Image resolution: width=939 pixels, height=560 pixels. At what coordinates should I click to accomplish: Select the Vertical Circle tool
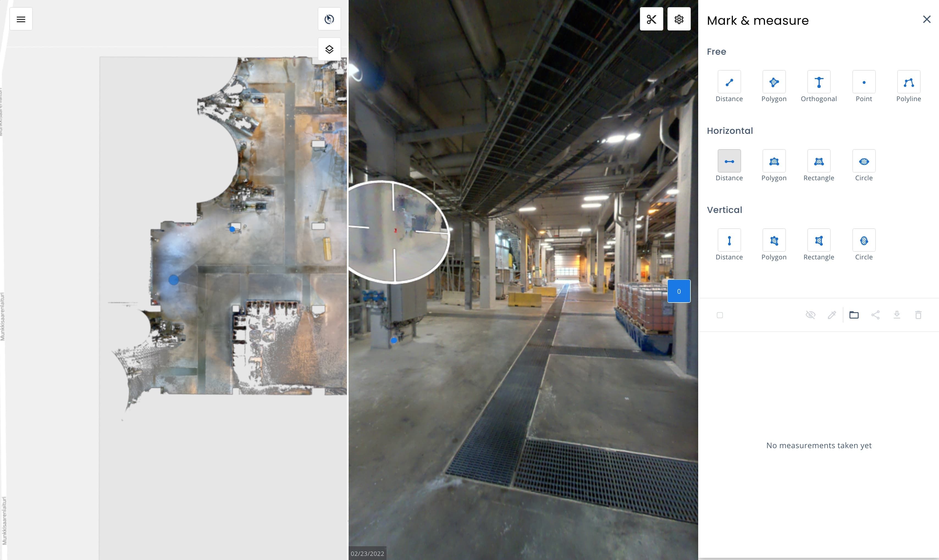coord(863,240)
